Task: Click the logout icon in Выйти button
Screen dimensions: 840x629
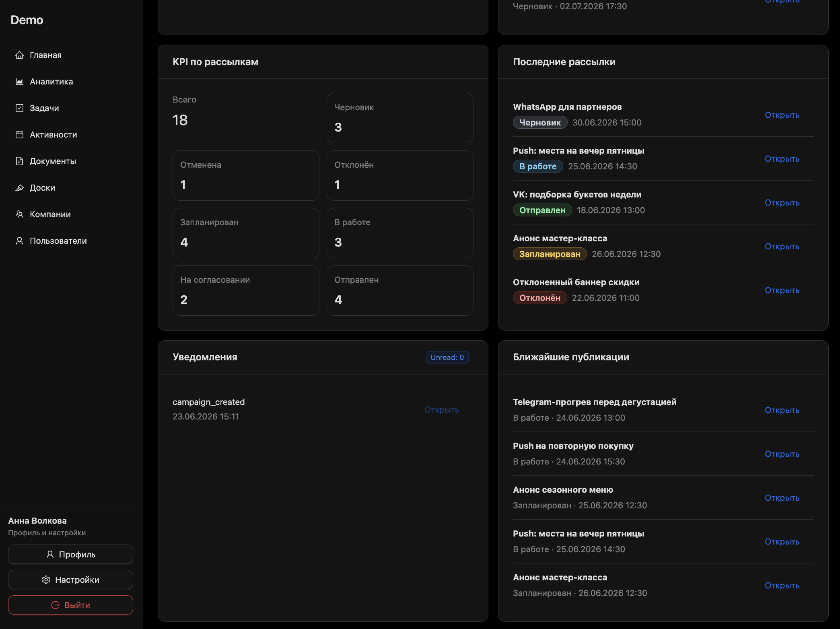Action: click(x=56, y=605)
